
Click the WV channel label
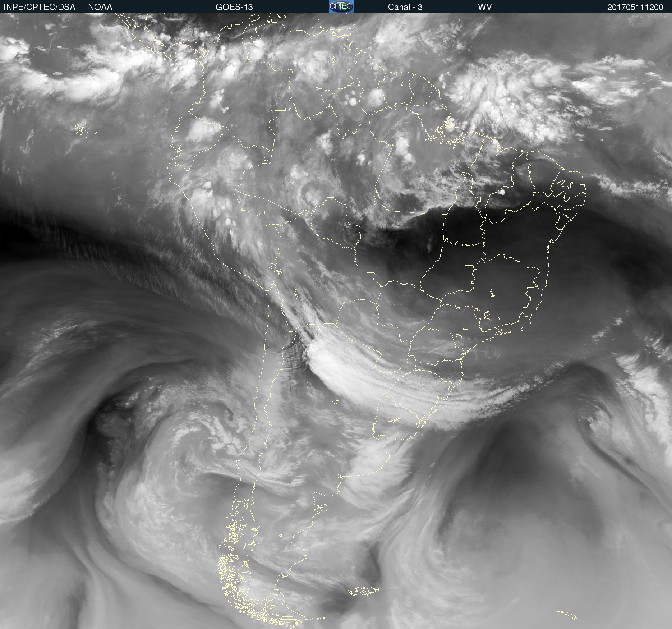(x=485, y=7)
